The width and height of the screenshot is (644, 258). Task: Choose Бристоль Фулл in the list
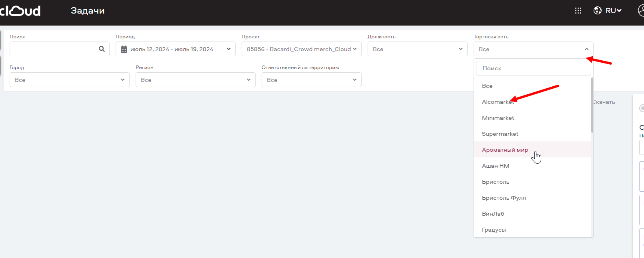coord(532,198)
